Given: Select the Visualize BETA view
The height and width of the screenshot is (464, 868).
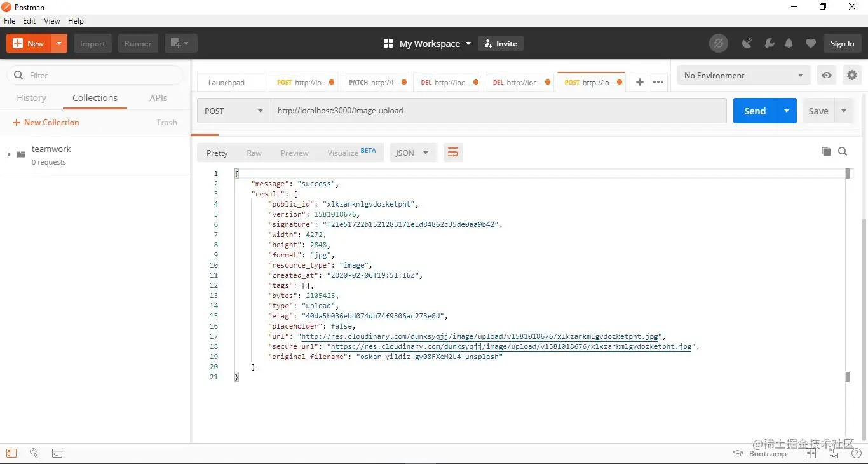Looking at the screenshot, I should tap(351, 153).
